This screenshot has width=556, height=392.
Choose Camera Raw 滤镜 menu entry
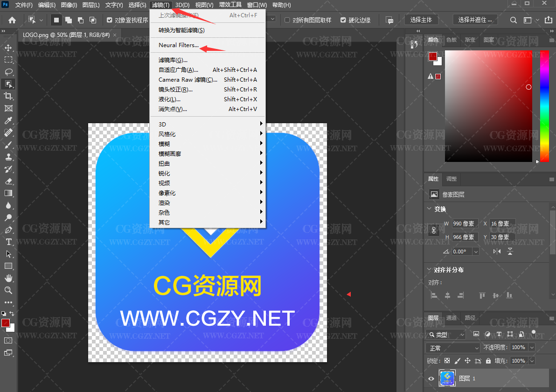coord(208,80)
